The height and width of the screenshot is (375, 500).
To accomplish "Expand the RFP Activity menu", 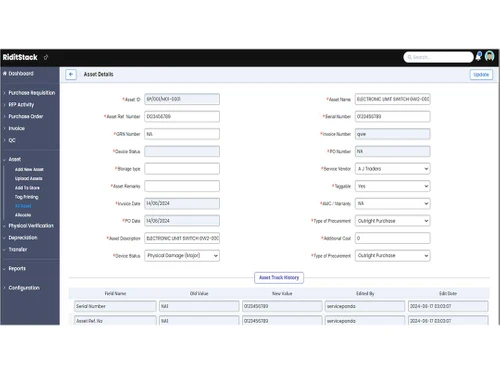I will 21,105.
